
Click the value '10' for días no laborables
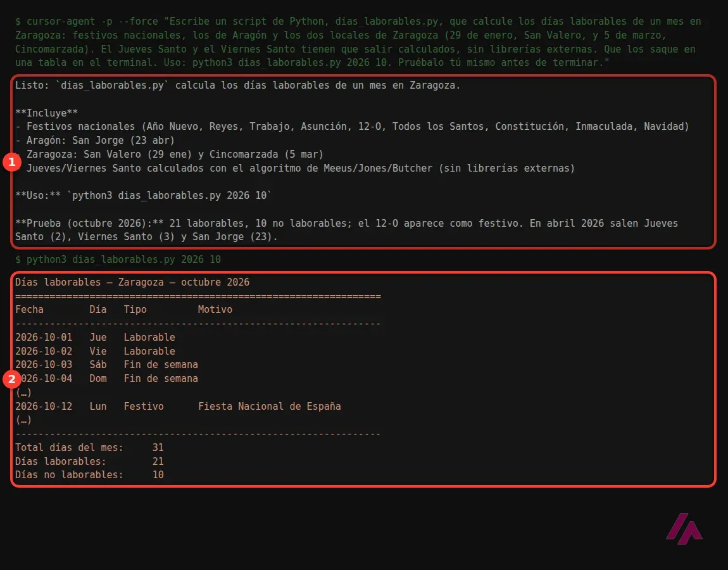click(x=158, y=475)
